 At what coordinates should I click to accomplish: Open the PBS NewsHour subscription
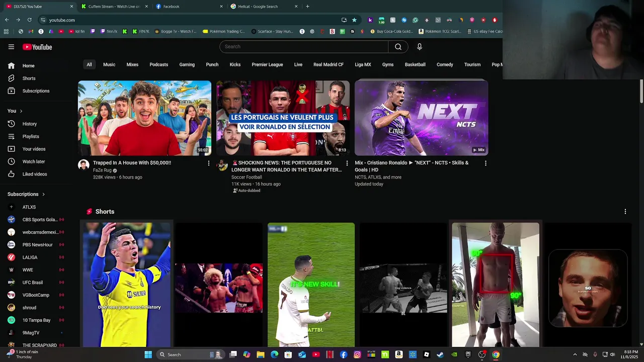38,245
